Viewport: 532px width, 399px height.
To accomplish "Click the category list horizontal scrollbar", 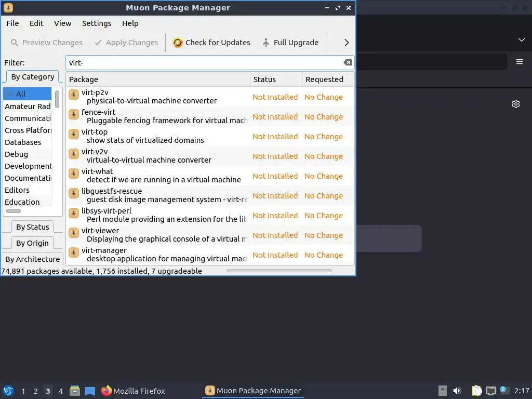I will [x=14, y=211].
